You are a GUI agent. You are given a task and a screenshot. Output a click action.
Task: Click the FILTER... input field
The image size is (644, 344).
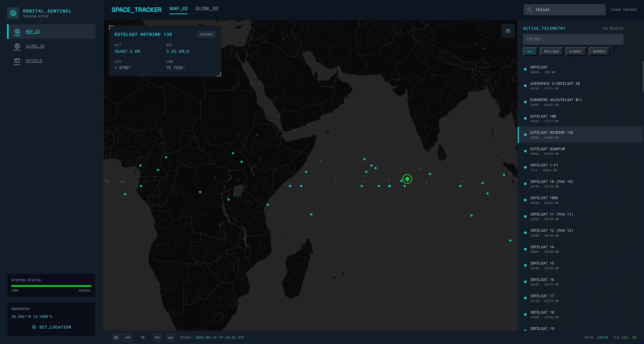point(573,39)
